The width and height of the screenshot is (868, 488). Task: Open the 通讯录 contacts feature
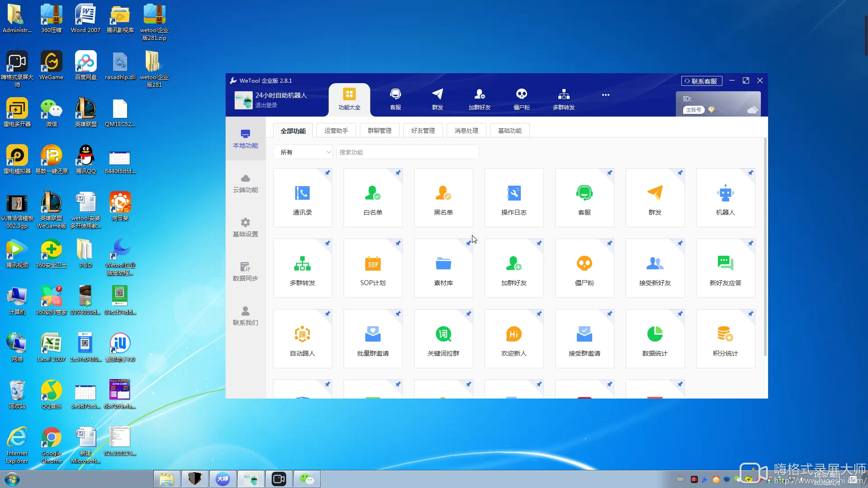pos(302,197)
